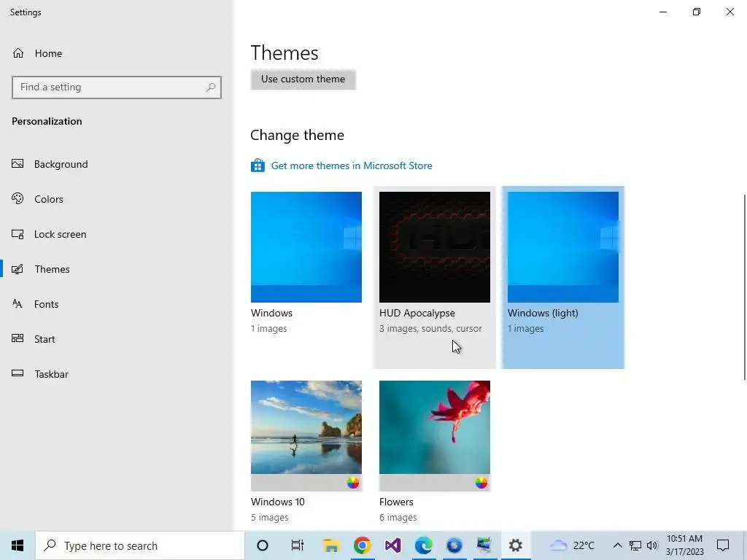Show hidden system tray icons

617,545
